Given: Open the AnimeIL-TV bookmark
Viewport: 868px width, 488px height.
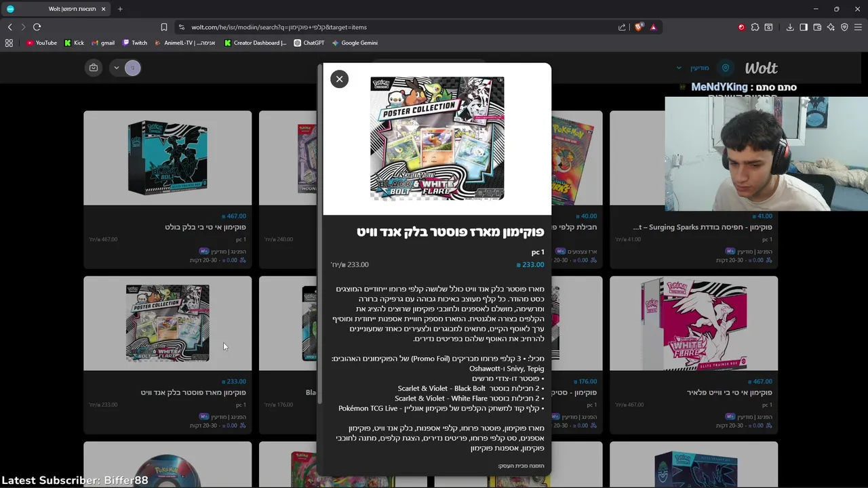Looking at the screenshot, I should [185, 43].
